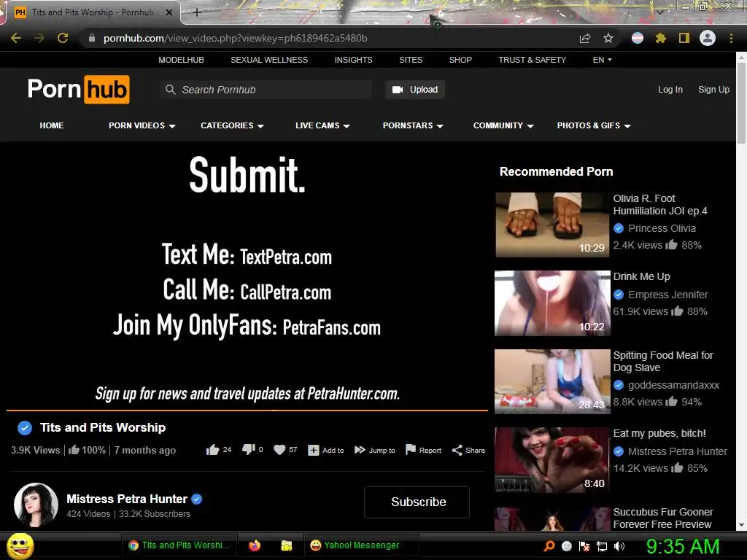Subscribe to Mistress Petra Hunter's channel
Screen dimensions: 747x560
417,502
